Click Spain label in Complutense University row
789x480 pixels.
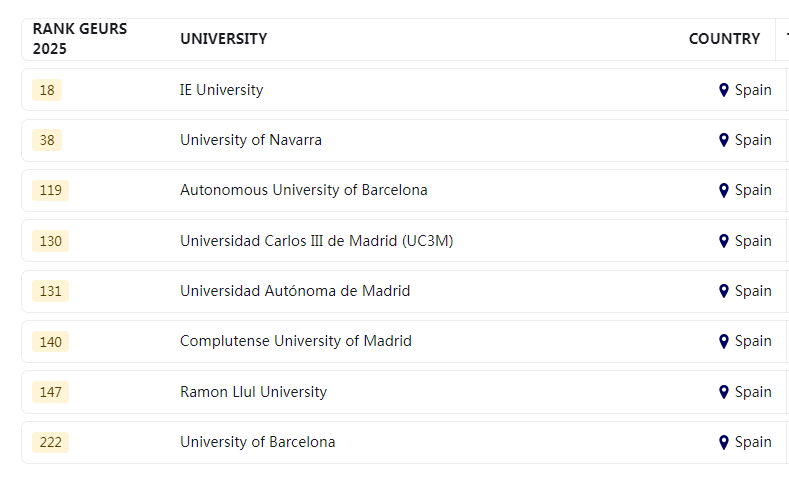pyautogui.click(x=753, y=341)
